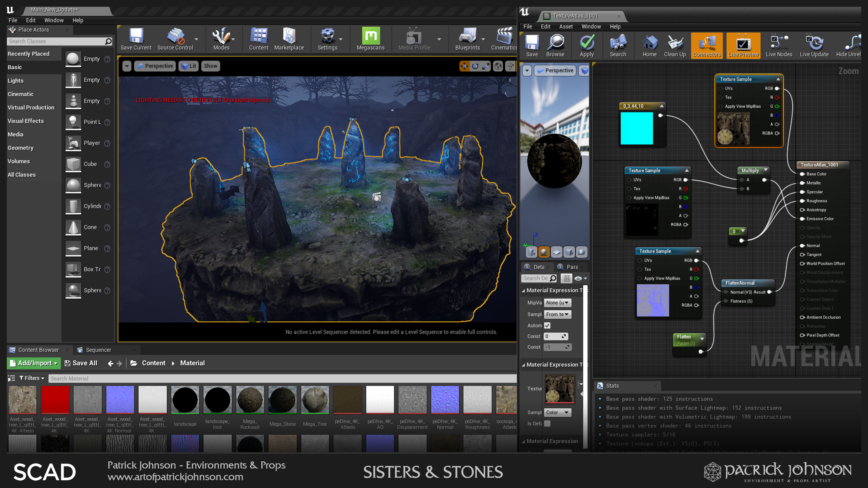Toggle the Autom checkbox in Details
The image size is (868, 488).
[x=547, y=325]
